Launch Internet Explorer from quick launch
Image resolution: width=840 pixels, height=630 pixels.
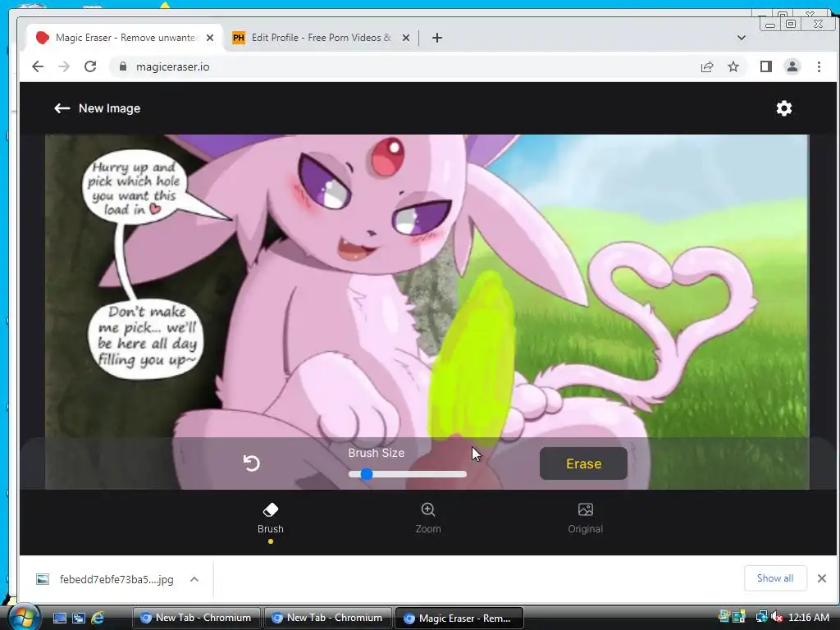(98, 618)
